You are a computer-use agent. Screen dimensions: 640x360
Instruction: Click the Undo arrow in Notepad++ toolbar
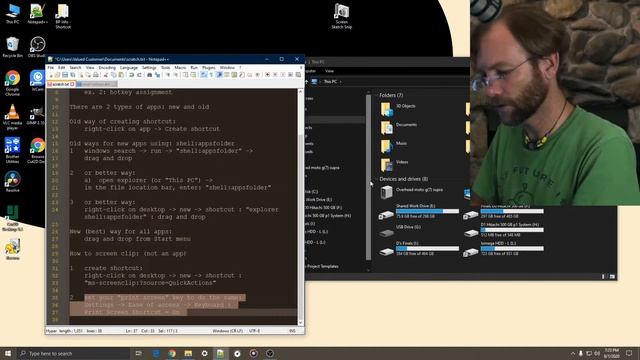tap(131, 75)
